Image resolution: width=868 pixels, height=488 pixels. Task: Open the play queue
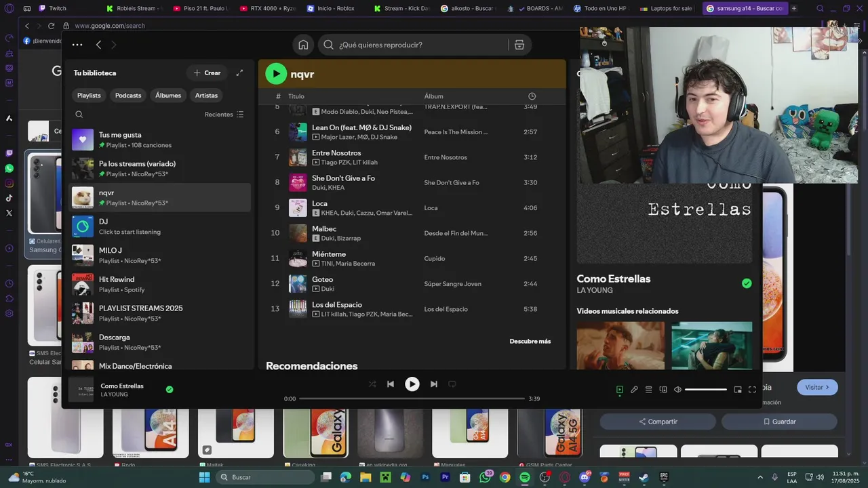point(649,390)
